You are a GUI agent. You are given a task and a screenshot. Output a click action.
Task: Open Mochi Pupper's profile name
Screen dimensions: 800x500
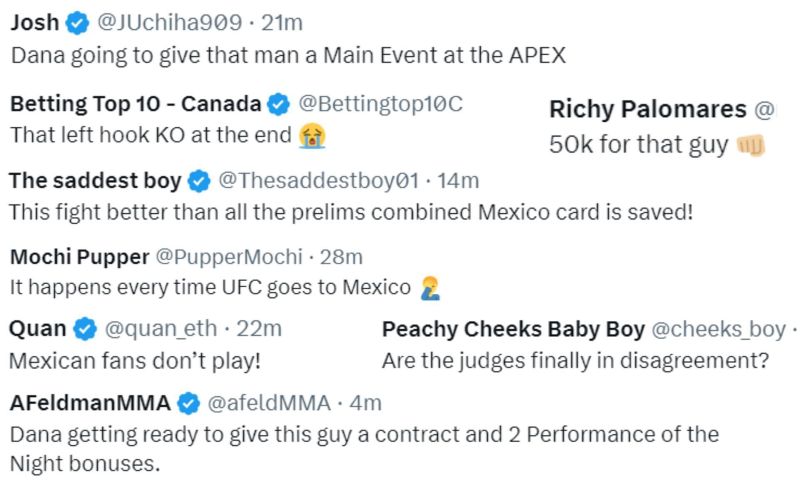pos(77,257)
